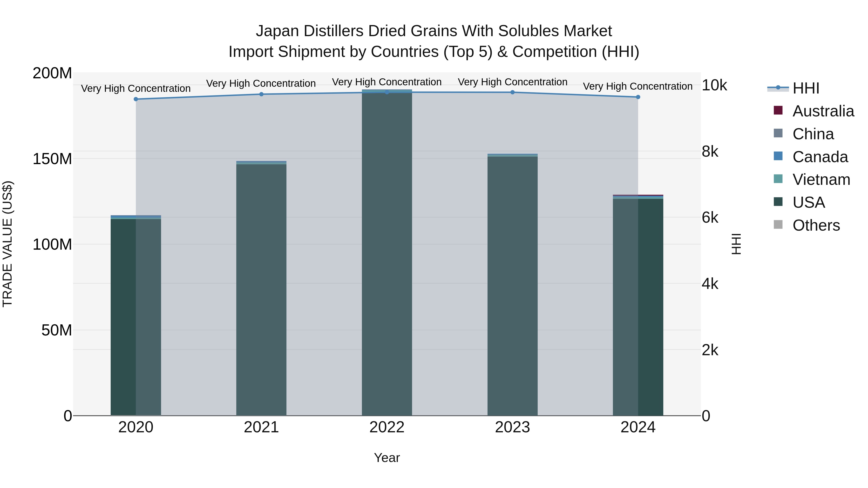Viewport: 868px width, 488px height.
Task: Click the 50M y-axis tick label
Action: pos(57,330)
